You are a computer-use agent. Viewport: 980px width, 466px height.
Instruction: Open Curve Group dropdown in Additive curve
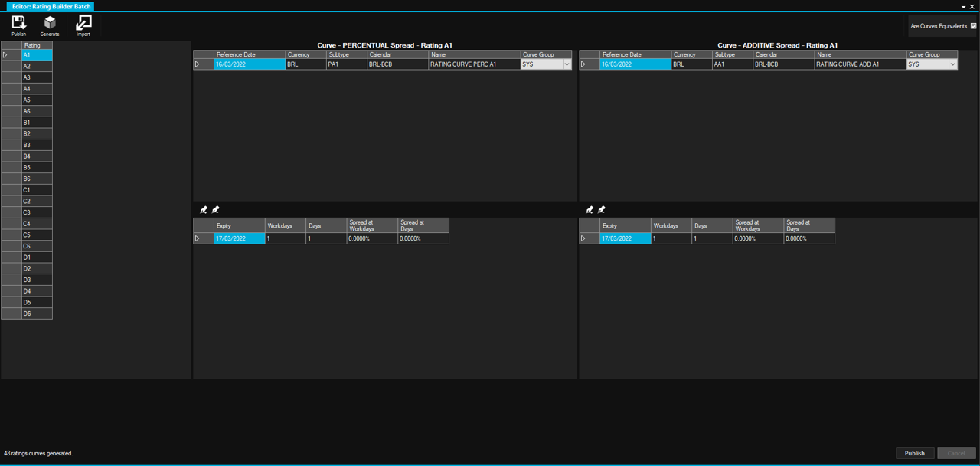coord(952,65)
